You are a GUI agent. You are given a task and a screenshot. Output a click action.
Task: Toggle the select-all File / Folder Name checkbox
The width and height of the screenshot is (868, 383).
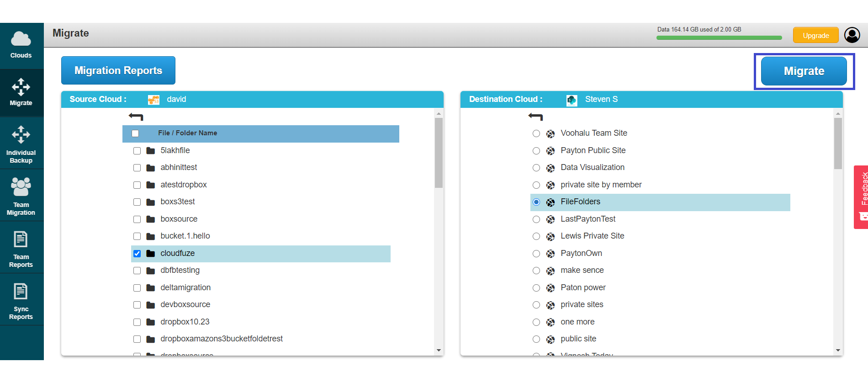(x=135, y=133)
